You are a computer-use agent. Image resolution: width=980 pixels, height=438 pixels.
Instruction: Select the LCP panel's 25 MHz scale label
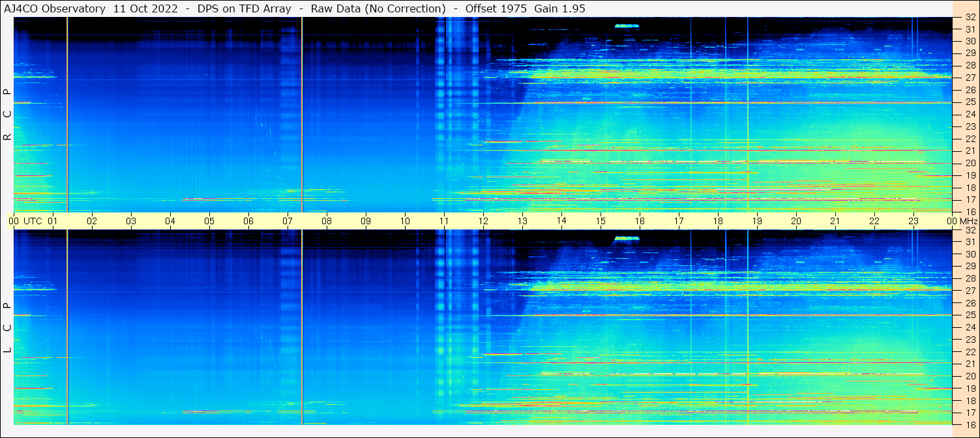click(970, 315)
